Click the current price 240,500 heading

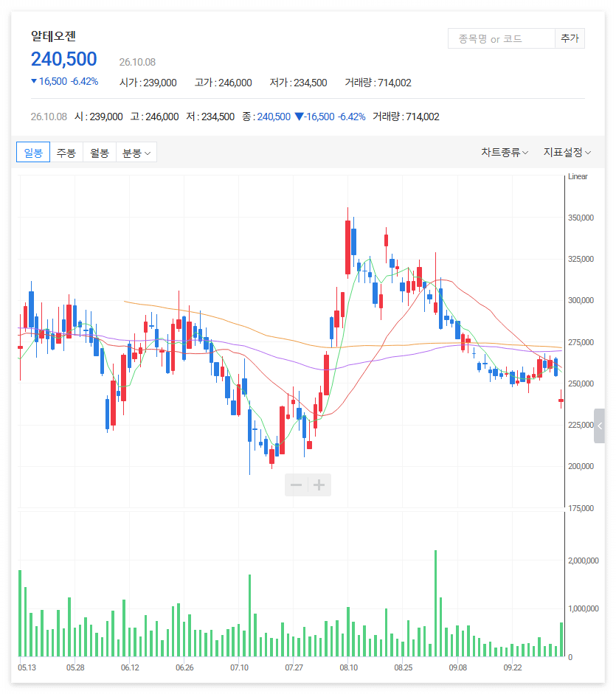tap(63, 59)
